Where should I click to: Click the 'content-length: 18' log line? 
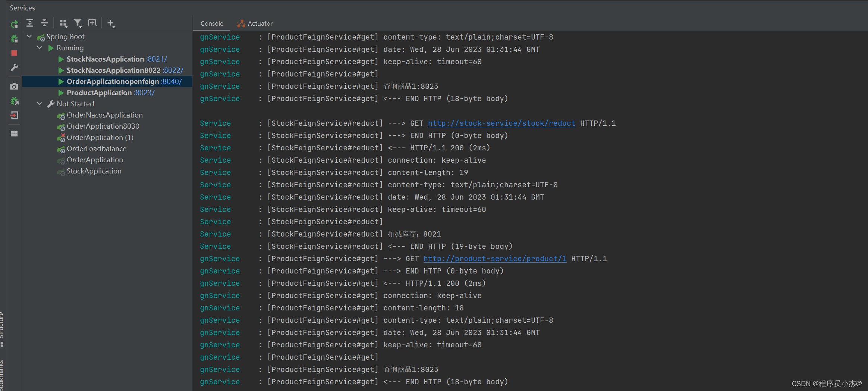point(424,308)
